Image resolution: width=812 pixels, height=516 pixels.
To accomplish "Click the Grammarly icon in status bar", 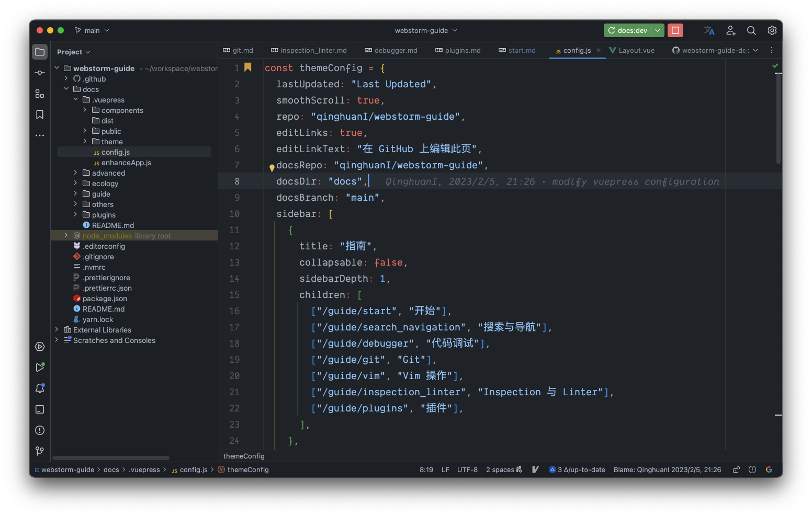I will pos(769,469).
